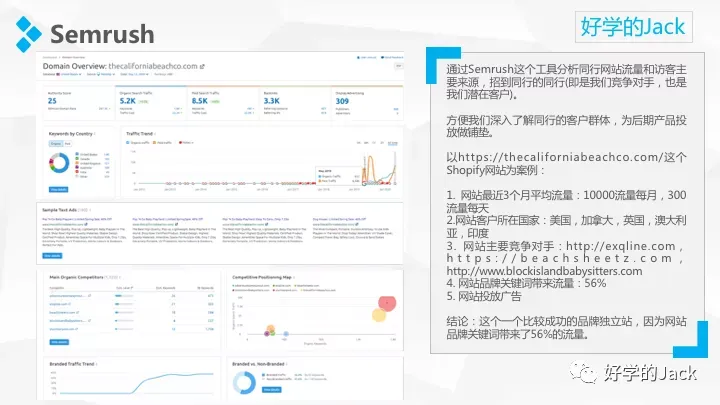Click the Keywords by Country donut chart

[59, 163]
